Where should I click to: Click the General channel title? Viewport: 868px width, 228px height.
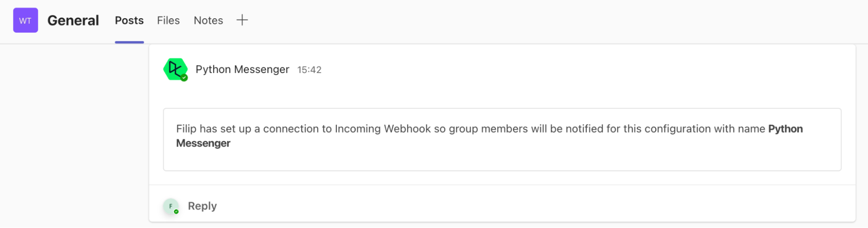pyautogui.click(x=73, y=20)
